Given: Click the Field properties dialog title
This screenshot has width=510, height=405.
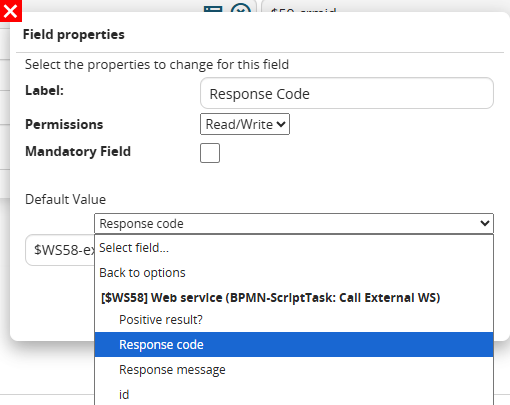Looking at the screenshot, I should (x=74, y=35).
